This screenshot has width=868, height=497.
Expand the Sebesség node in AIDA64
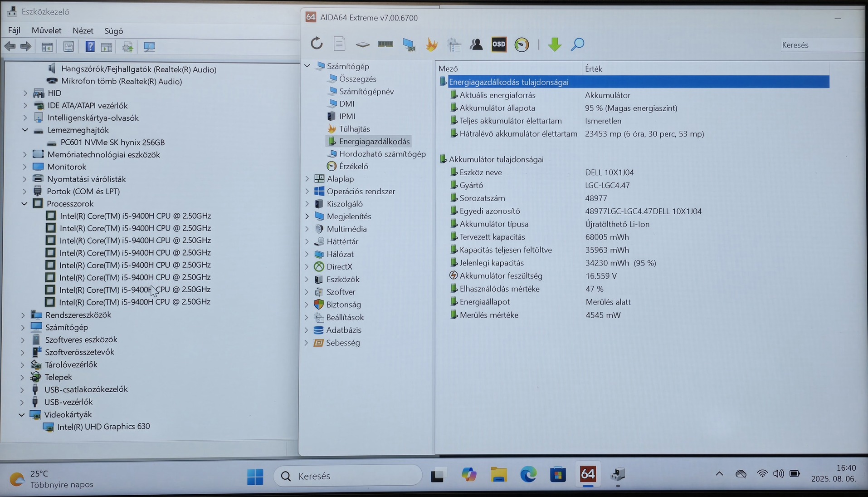[307, 343]
